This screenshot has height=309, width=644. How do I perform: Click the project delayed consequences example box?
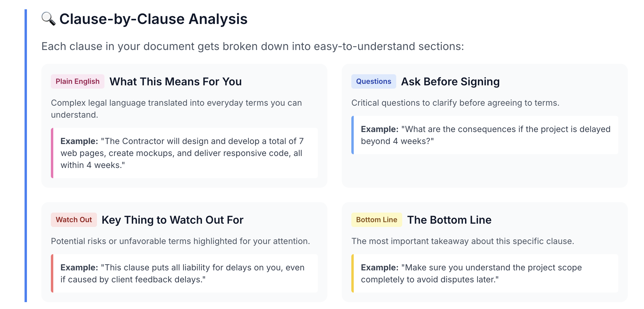tap(485, 135)
